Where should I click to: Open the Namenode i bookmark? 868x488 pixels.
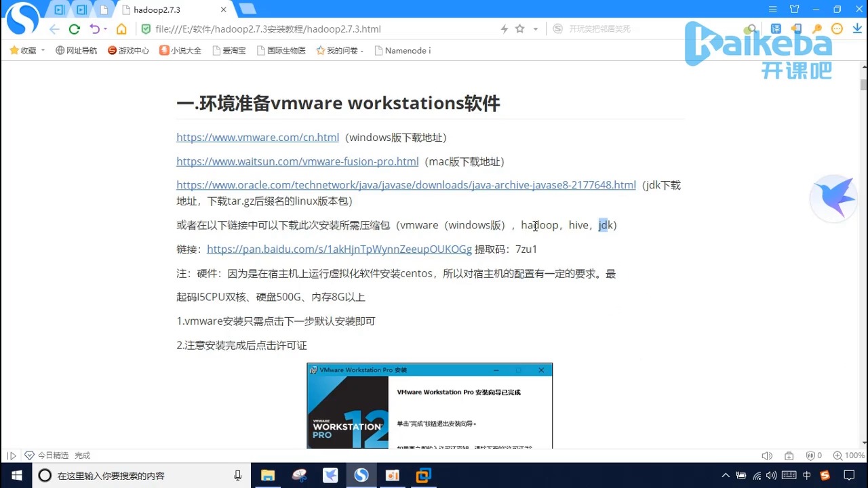coord(402,50)
